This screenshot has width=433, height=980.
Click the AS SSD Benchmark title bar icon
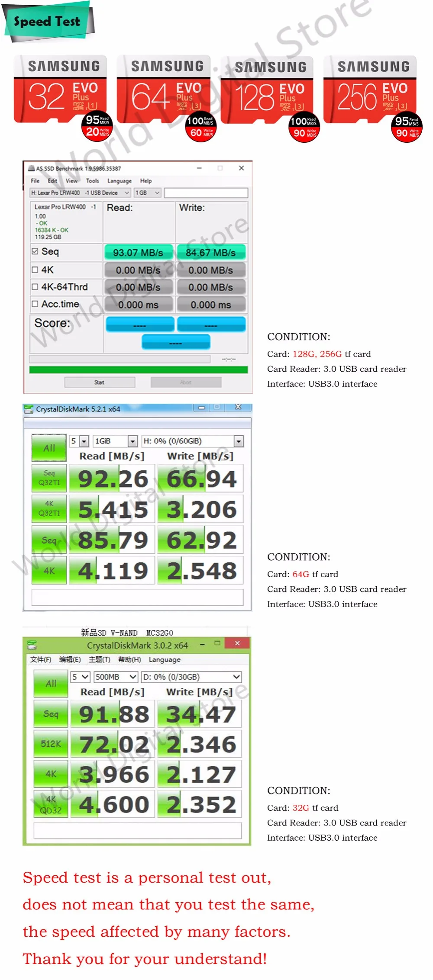31,168
